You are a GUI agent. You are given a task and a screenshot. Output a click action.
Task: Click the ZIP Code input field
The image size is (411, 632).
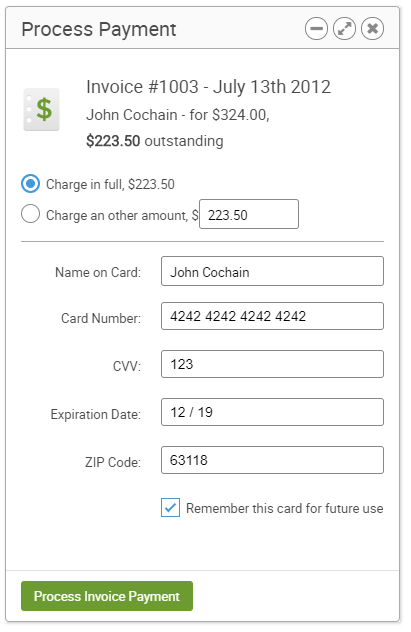pos(272,460)
